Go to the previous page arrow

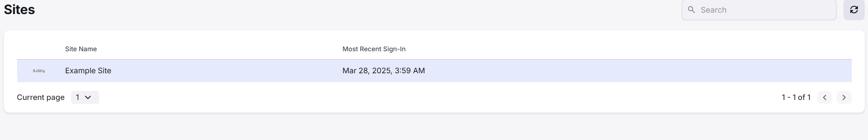point(824,97)
